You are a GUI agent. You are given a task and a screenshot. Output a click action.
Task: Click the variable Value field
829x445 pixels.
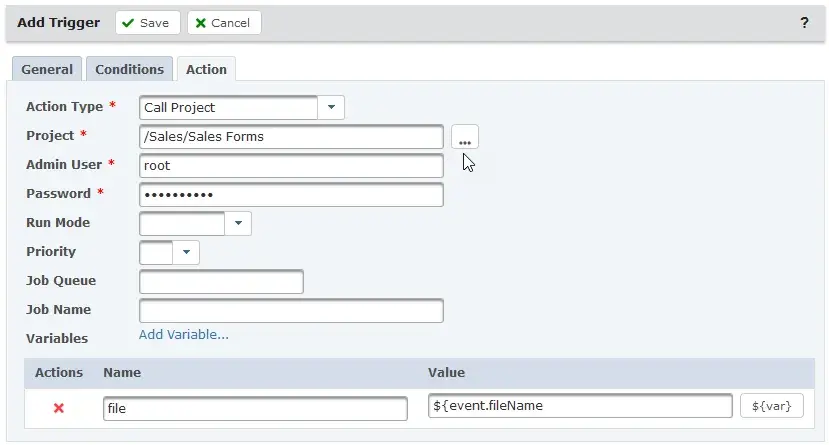pyautogui.click(x=580, y=405)
